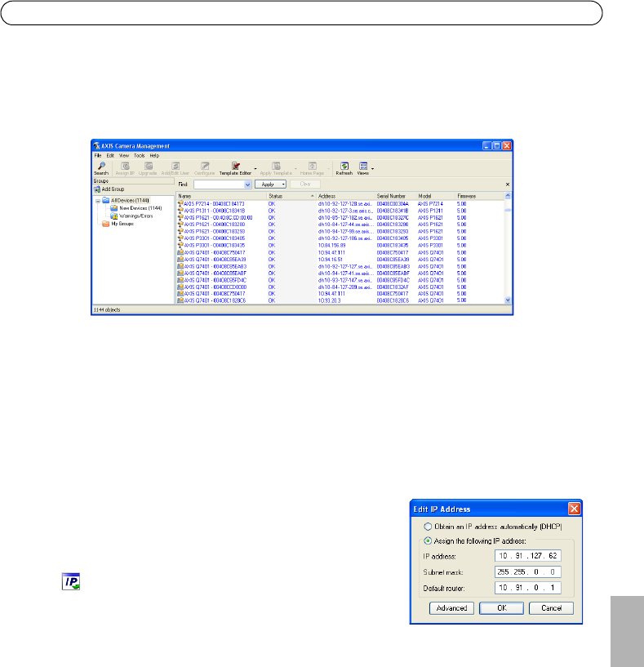This screenshot has width=644, height=667.
Task: Open the File menu
Action: pos(98,156)
